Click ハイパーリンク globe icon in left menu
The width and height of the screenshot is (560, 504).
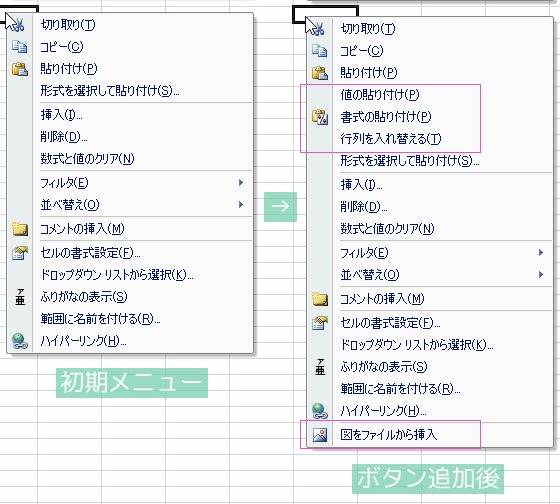[x=20, y=341]
